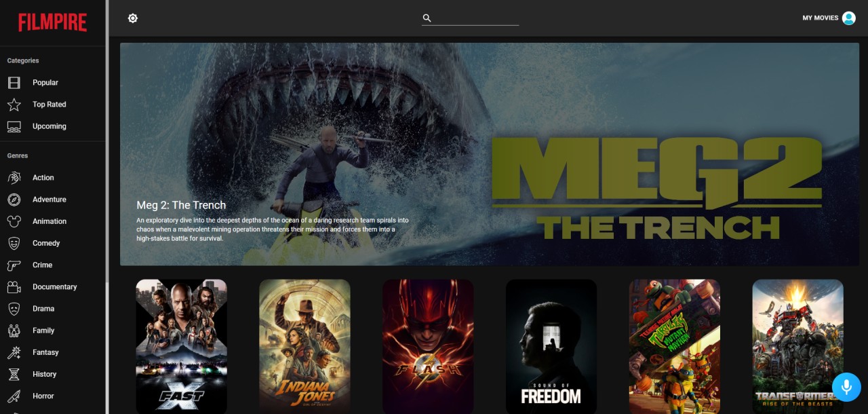Open Teenage Mutant Ninja Turtles poster

pos(675,346)
